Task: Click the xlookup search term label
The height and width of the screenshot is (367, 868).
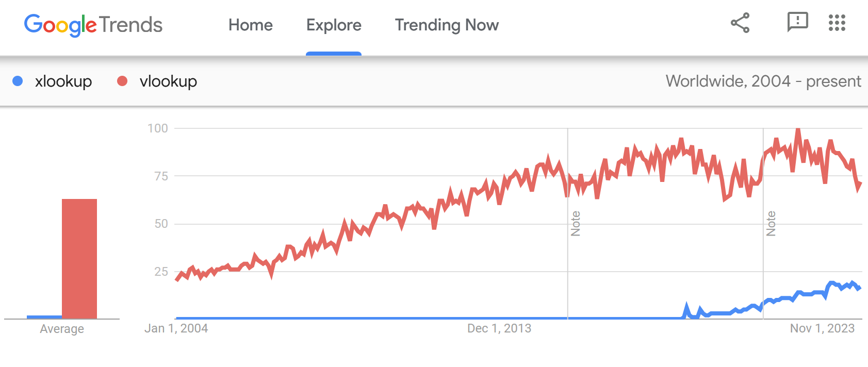Action: pyautogui.click(x=63, y=81)
